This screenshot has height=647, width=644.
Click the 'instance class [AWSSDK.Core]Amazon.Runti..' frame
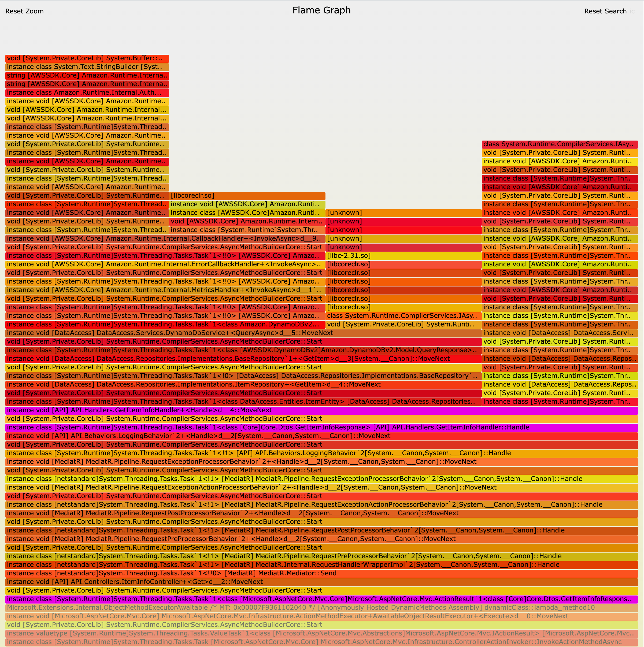[247, 213]
